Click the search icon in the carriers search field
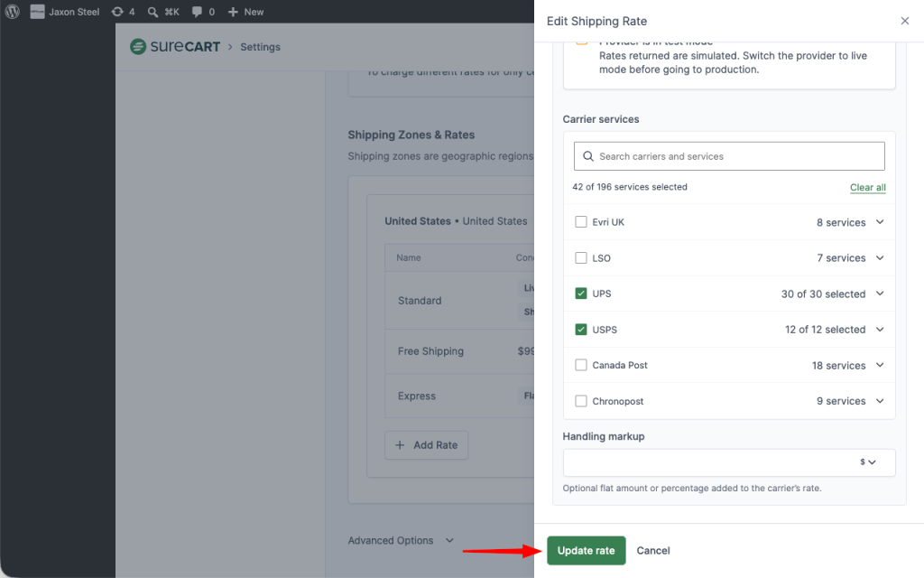Screen dimensions: 924x578 click(587, 156)
